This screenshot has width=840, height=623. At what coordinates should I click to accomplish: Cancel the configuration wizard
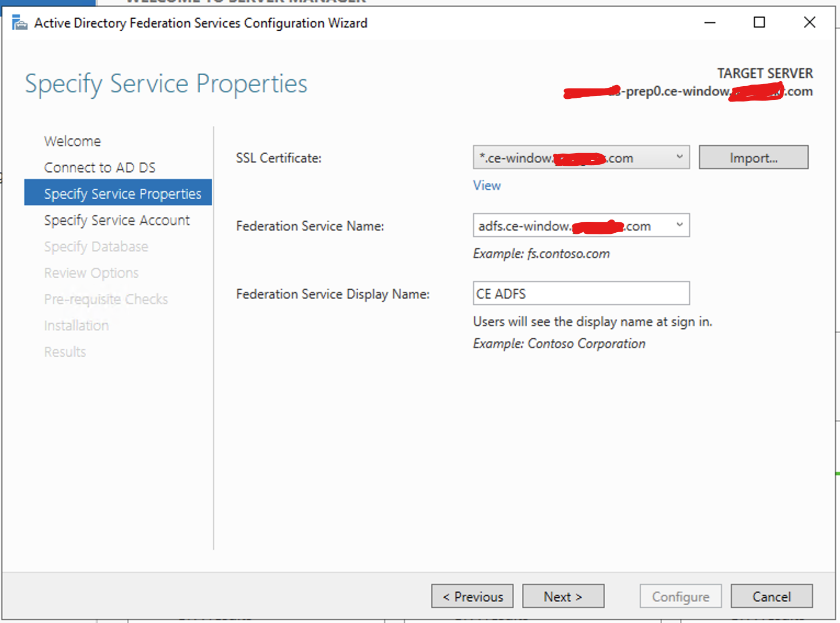771,596
